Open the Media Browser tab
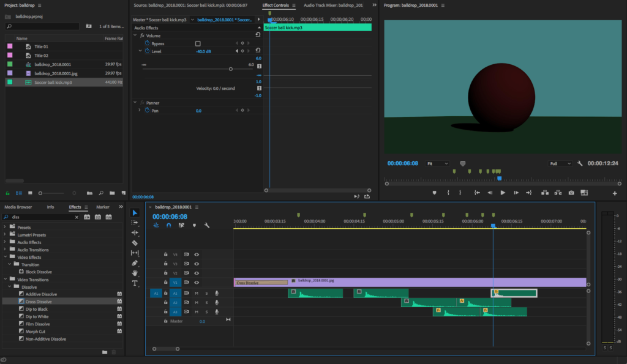 18,207
